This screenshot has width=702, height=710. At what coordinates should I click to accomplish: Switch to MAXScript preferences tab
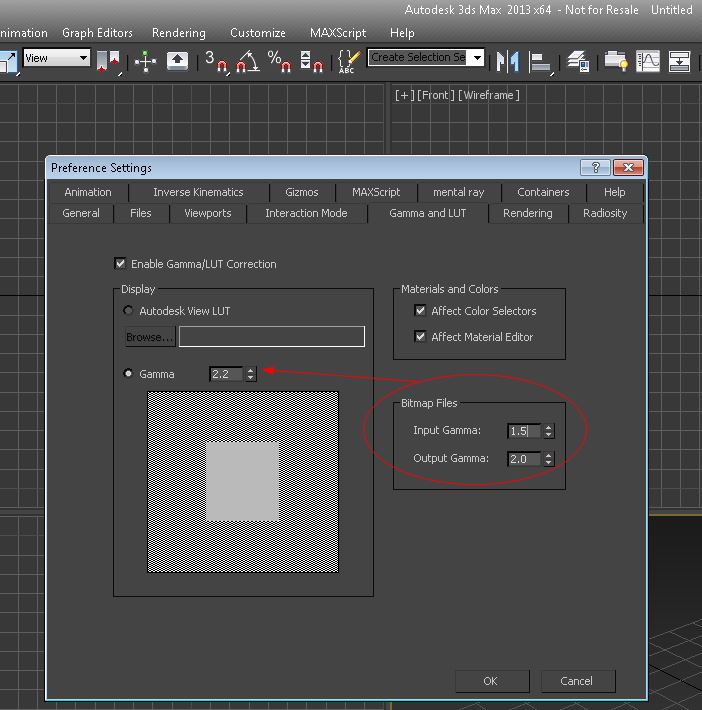[376, 192]
